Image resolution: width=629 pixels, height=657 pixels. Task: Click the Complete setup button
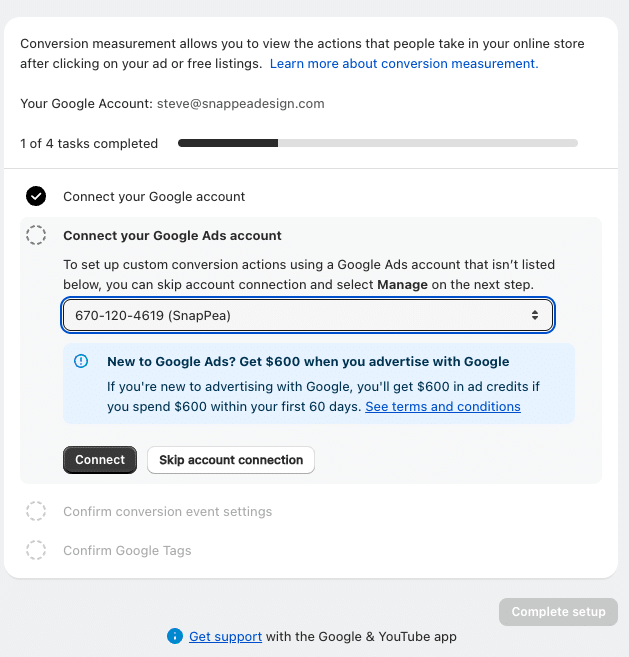[x=558, y=612]
